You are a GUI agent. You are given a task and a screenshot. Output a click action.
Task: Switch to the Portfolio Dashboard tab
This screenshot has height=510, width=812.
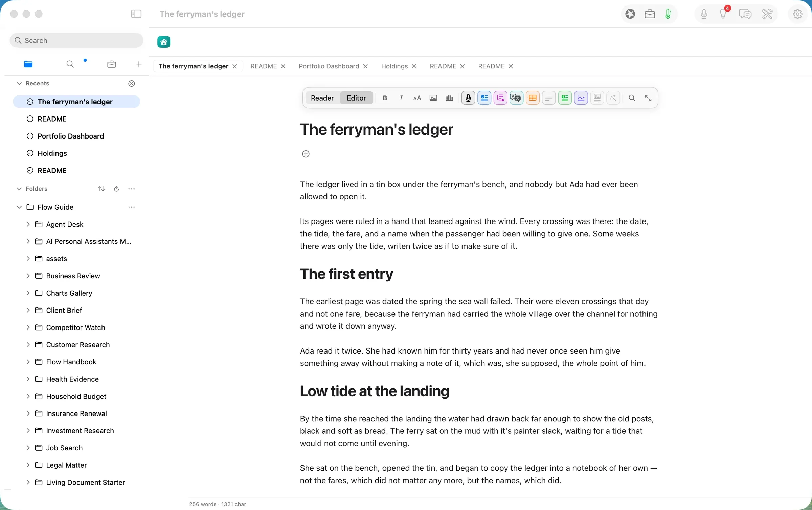pyautogui.click(x=329, y=66)
